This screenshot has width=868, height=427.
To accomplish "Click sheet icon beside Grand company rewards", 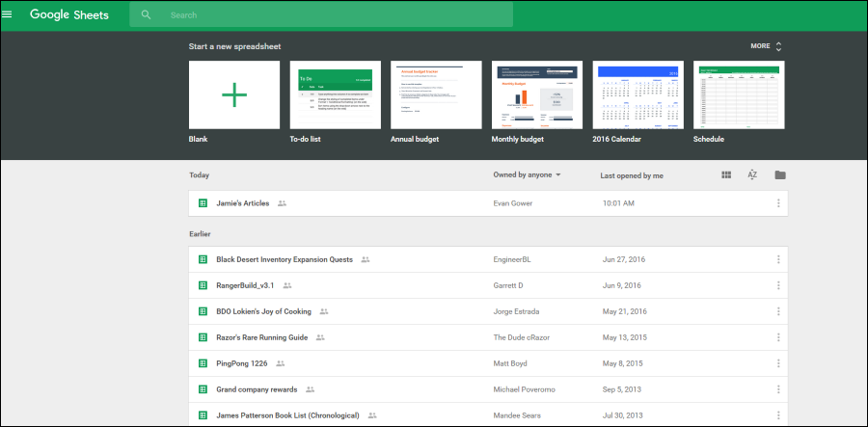I will tap(203, 389).
